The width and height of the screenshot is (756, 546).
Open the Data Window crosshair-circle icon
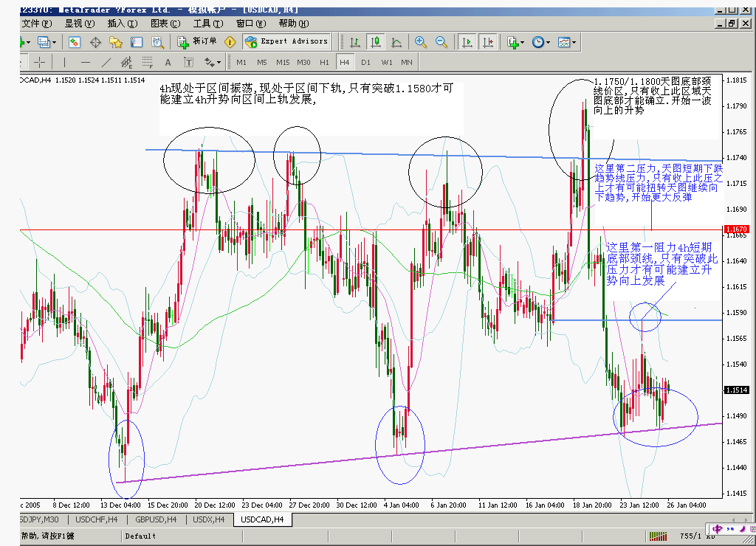coord(95,42)
